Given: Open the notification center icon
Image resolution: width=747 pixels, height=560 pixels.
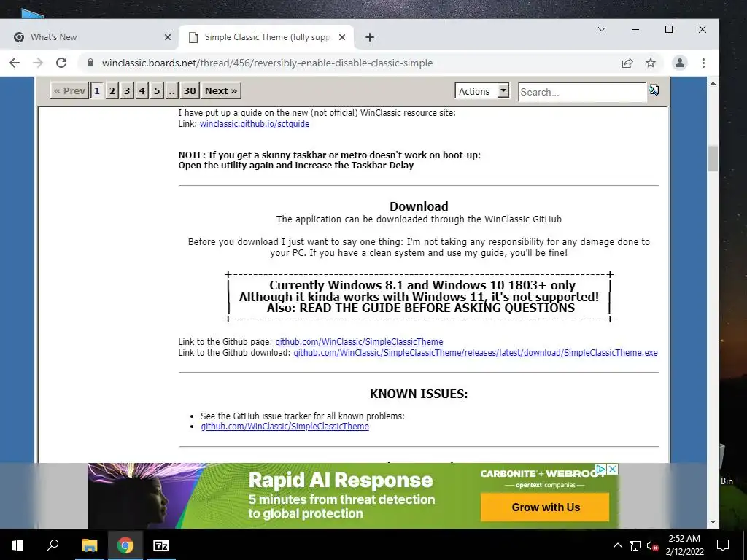Looking at the screenshot, I should coord(723,545).
